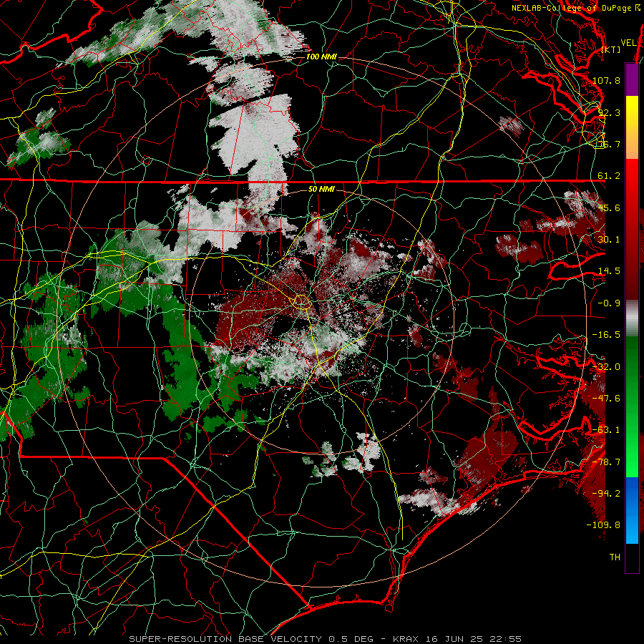Click the 30.1 velocity scale value
This screenshot has width=644, height=644.
tap(609, 240)
